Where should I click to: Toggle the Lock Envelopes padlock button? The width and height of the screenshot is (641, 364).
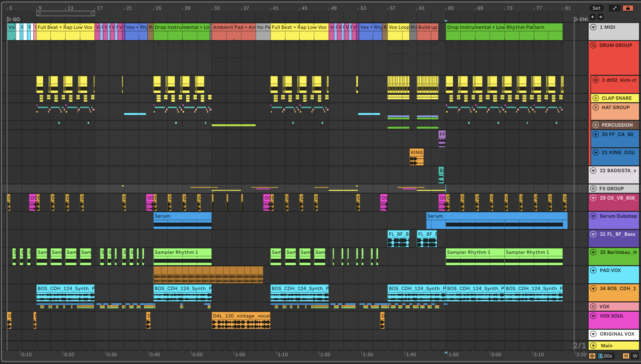[x=628, y=8]
